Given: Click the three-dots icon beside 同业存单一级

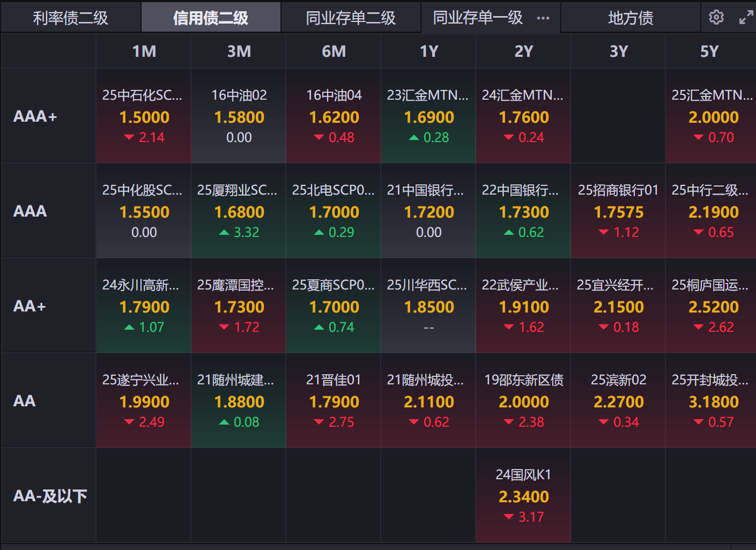Looking at the screenshot, I should [543, 18].
